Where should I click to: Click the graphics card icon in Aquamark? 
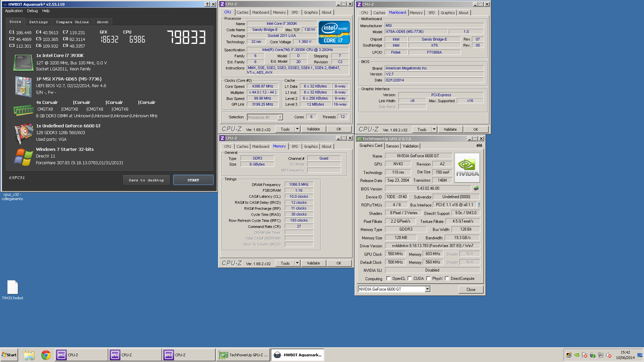(23, 133)
